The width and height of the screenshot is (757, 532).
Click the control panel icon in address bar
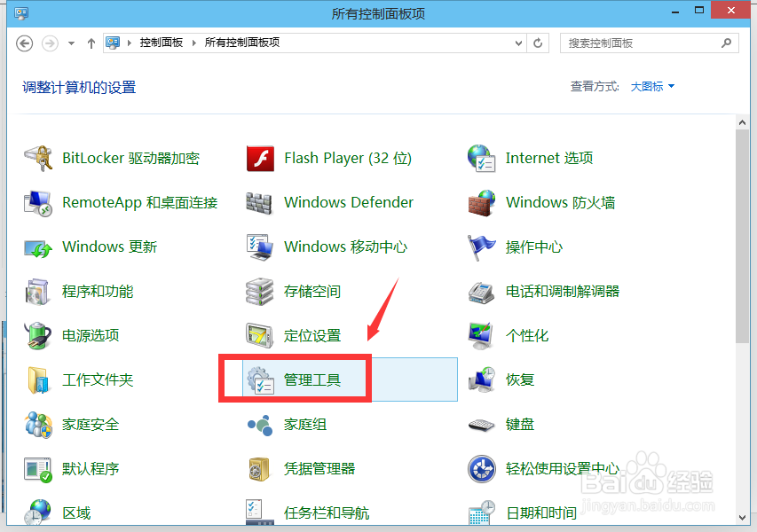tap(113, 43)
